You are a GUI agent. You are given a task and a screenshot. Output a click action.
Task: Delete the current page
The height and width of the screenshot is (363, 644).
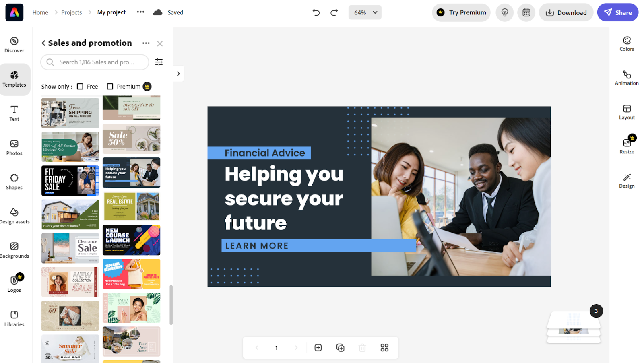pyautogui.click(x=362, y=348)
